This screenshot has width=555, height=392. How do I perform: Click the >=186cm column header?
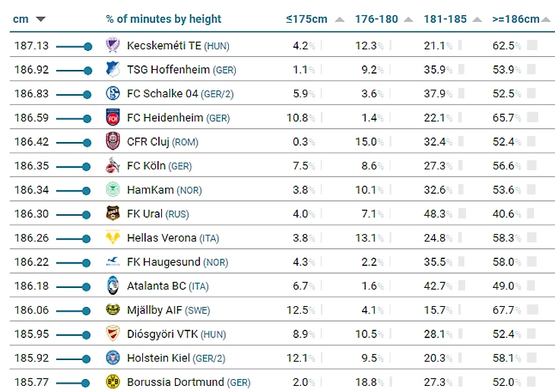[515, 19]
